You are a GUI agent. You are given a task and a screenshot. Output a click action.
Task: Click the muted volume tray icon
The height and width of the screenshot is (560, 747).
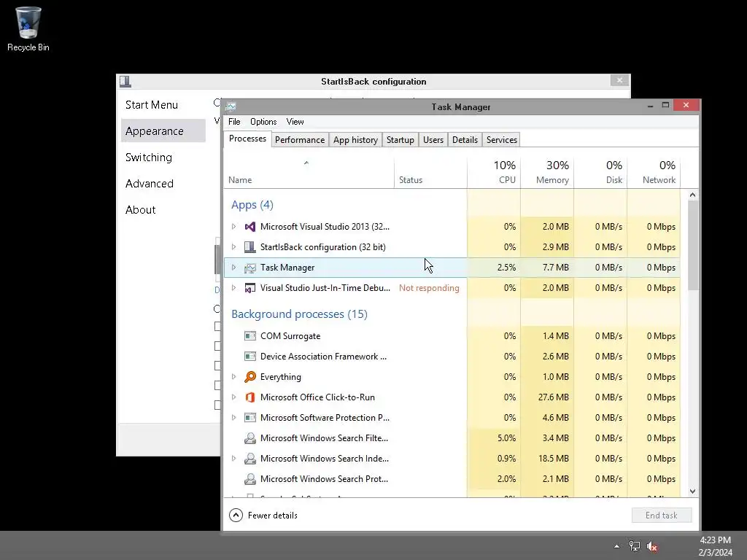651,546
